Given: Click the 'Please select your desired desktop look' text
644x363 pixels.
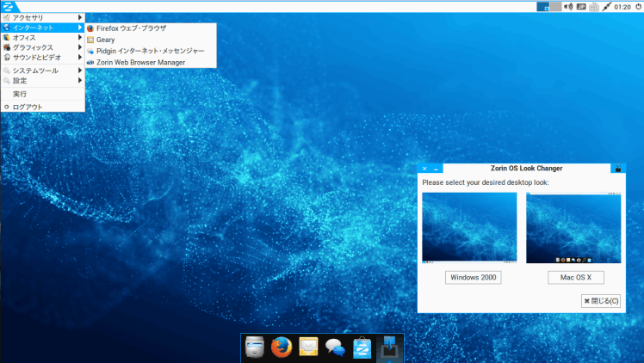Looking at the screenshot, I should (486, 182).
